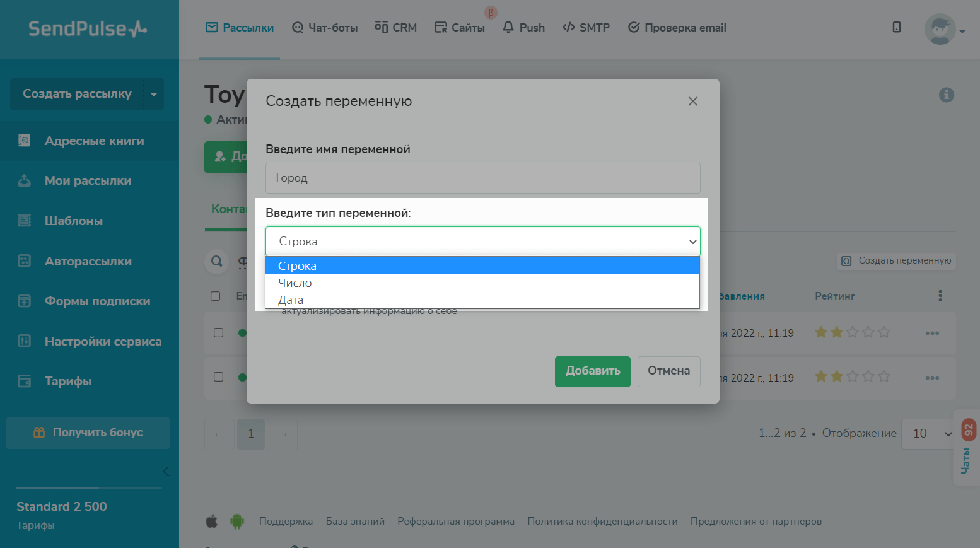This screenshot has height=548, width=980.
Task: Click the info icon near page title
Action: tap(946, 95)
